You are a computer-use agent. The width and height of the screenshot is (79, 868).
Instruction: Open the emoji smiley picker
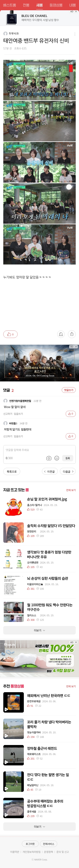pos(57,458)
